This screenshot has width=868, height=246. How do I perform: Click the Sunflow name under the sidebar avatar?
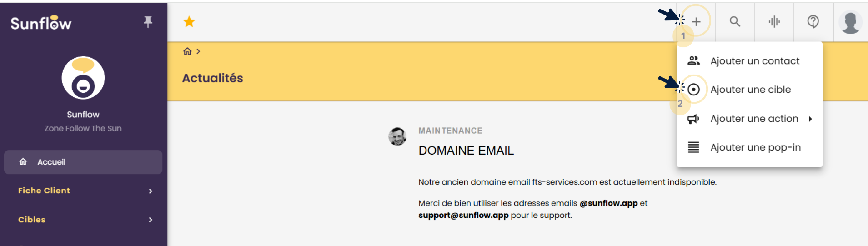tap(83, 115)
